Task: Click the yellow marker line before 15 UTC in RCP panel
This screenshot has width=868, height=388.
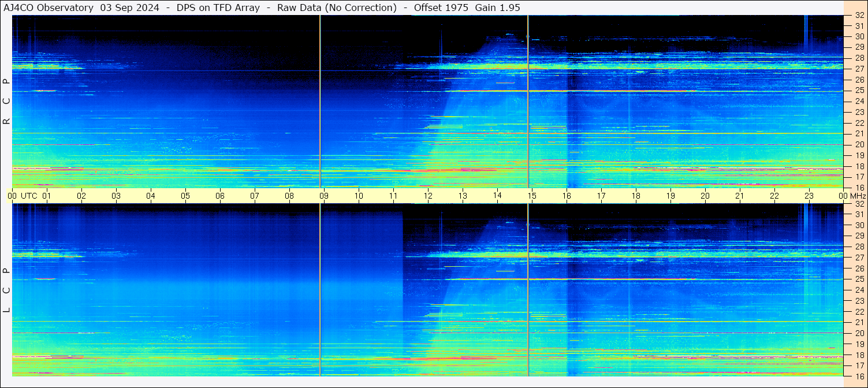Action: 528,102
